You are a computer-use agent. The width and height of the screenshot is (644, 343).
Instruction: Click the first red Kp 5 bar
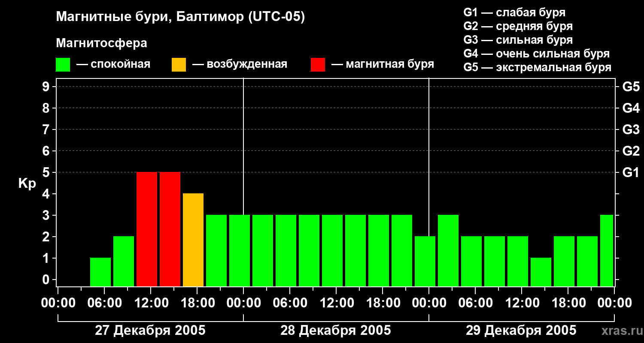pyautogui.click(x=147, y=229)
